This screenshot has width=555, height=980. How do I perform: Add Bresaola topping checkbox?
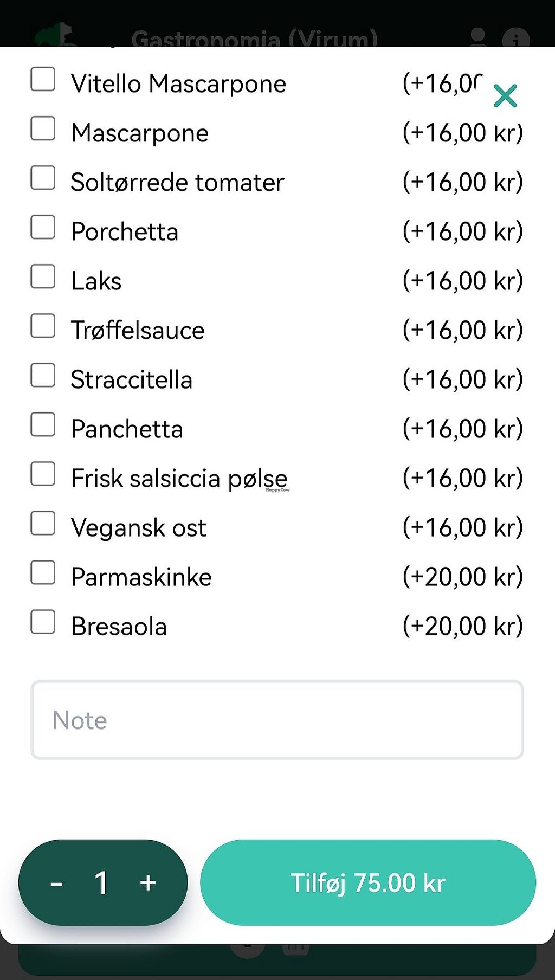coord(43,622)
